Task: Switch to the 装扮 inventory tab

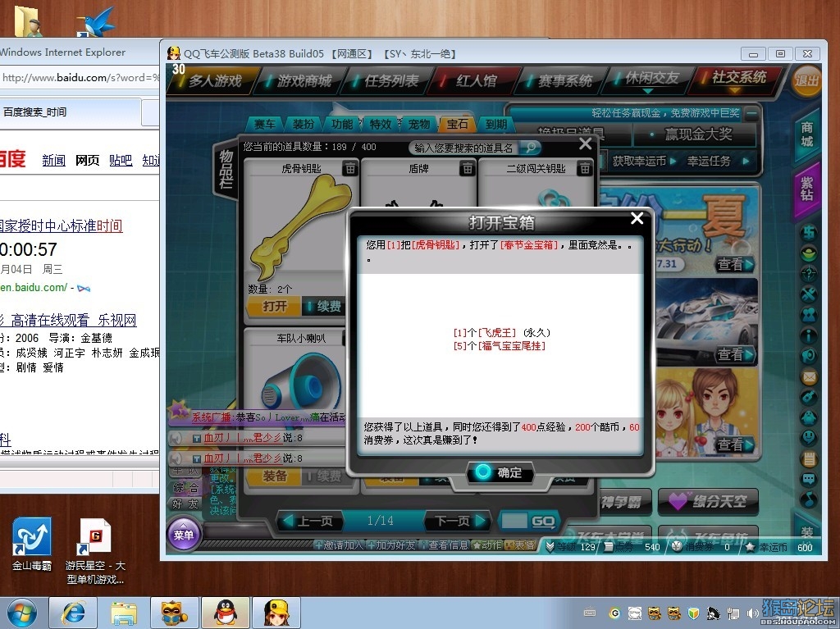Action: pos(304,125)
